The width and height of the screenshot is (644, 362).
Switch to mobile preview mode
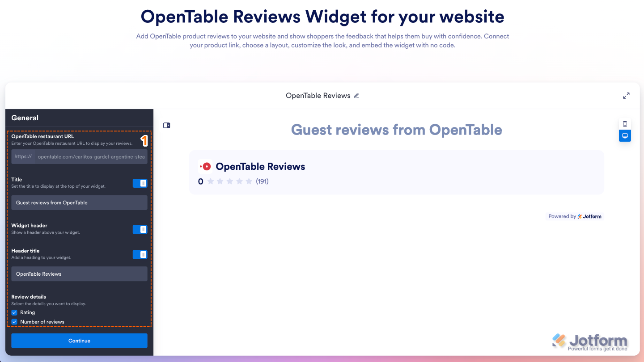point(625,124)
